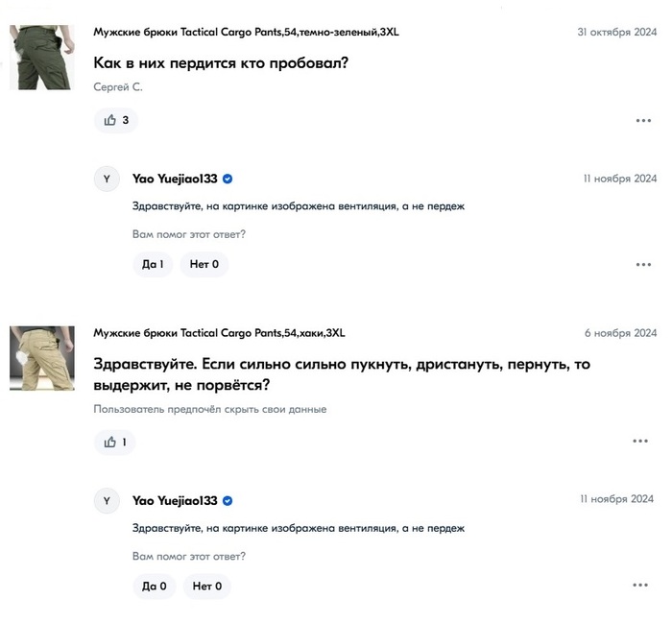Vote "Нет 0" on the first answer

[204, 264]
